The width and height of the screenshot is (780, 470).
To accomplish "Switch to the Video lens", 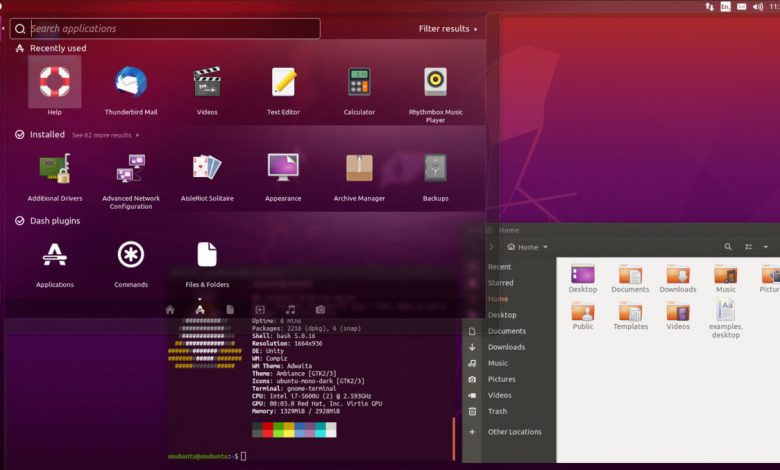I will (260, 310).
